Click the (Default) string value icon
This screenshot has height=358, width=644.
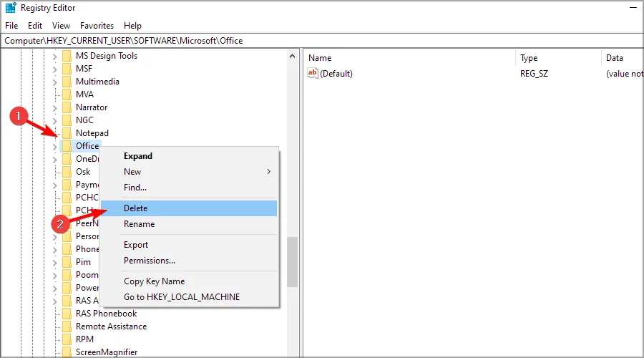click(312, 73)
